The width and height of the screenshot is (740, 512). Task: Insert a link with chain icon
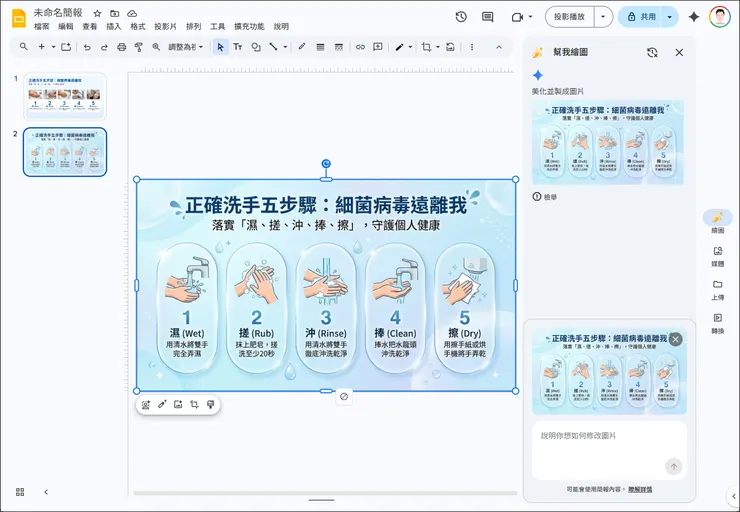coord(361,47)
